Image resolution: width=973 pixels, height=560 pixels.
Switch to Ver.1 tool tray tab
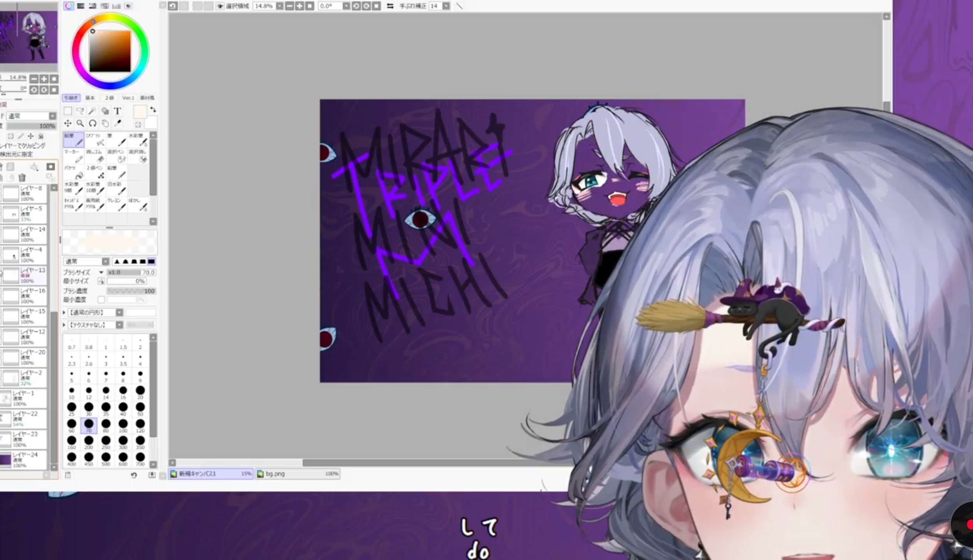click(128, 98)
